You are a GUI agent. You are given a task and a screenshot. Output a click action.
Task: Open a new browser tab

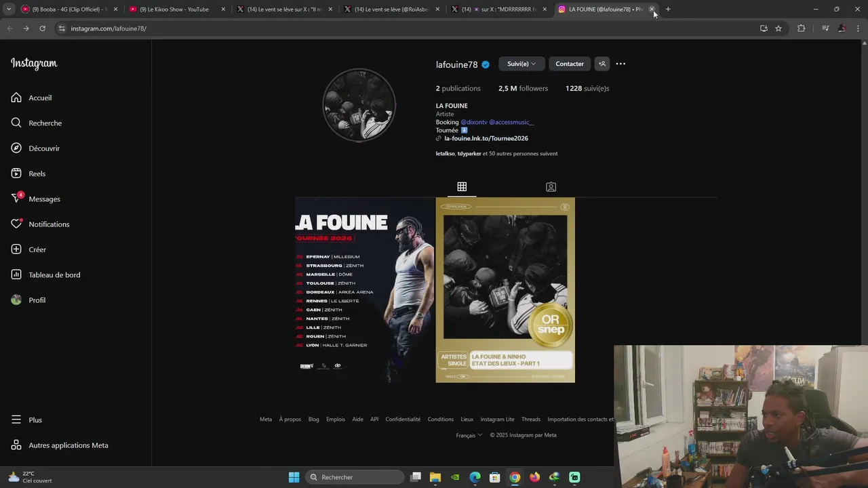tap(668, 9)
